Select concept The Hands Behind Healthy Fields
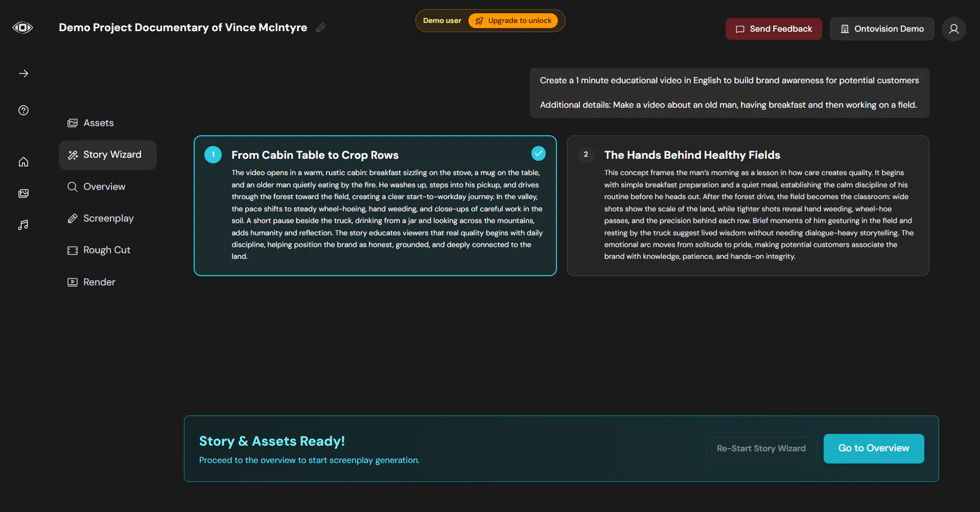Image resolution: width=980 pixels, height=512 pixels. click(x=748, y=206)
